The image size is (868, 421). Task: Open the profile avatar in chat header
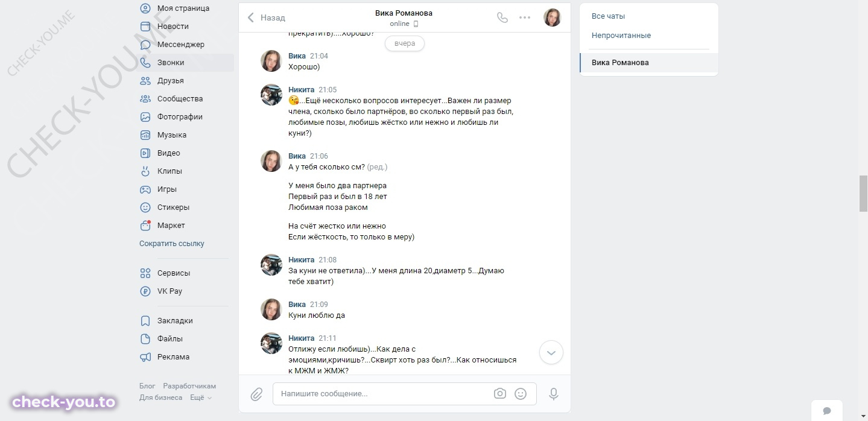553,17
